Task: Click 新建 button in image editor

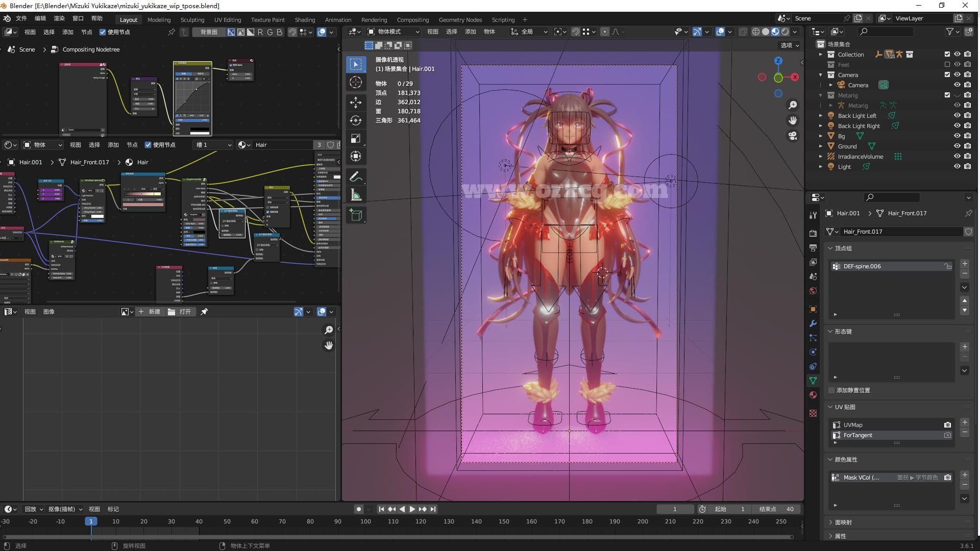Action: click(x=150, y=312)
